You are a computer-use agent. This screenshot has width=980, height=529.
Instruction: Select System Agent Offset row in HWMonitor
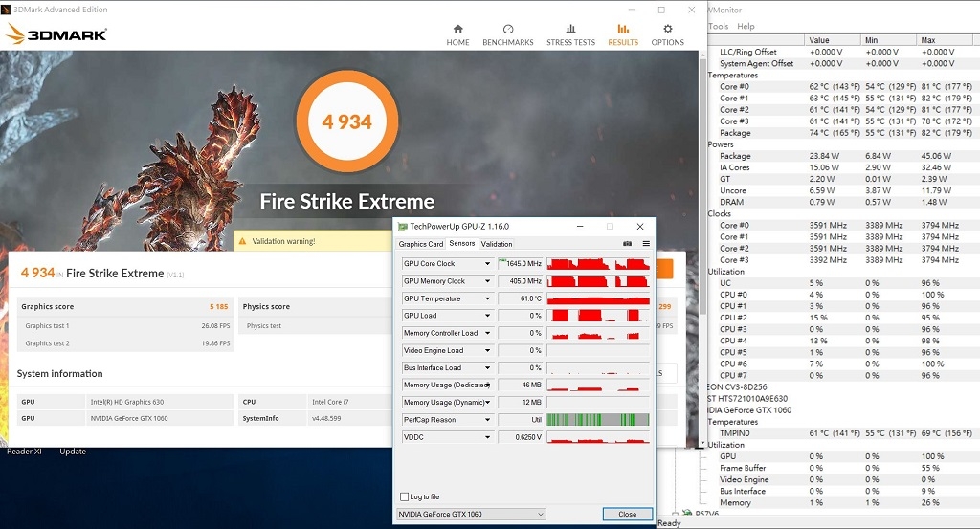point(843,63)
